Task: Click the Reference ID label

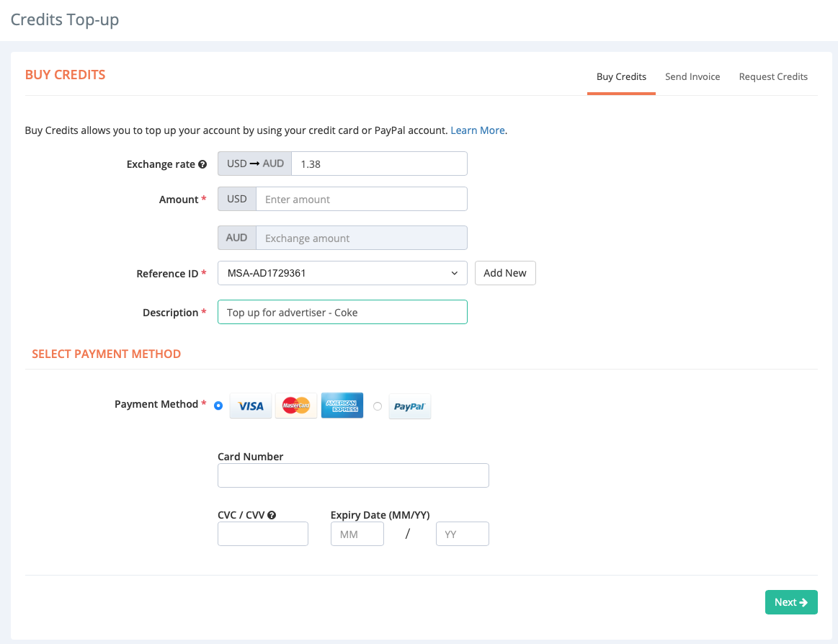Action: click(x=167, y=274)
